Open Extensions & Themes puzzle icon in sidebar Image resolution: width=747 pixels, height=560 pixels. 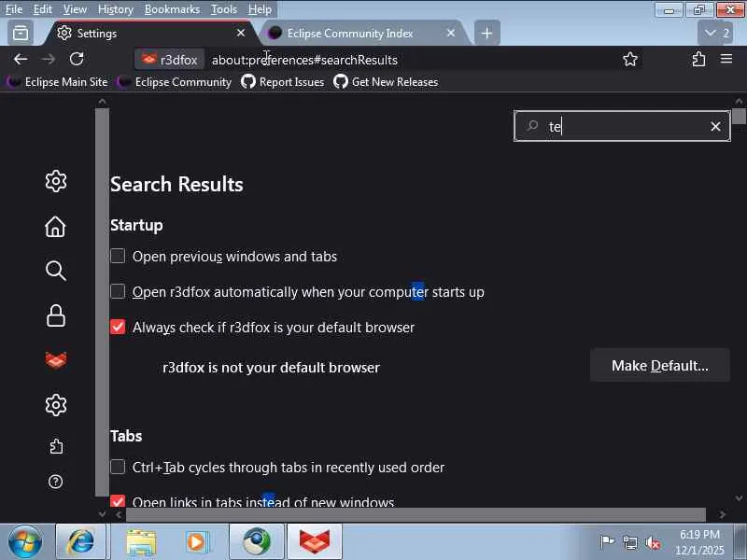click(56, 446)
